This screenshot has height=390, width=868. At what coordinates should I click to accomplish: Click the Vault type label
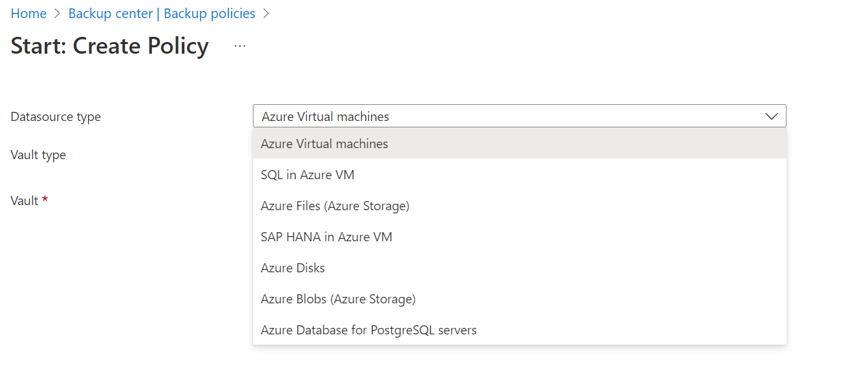click(38, 155)
